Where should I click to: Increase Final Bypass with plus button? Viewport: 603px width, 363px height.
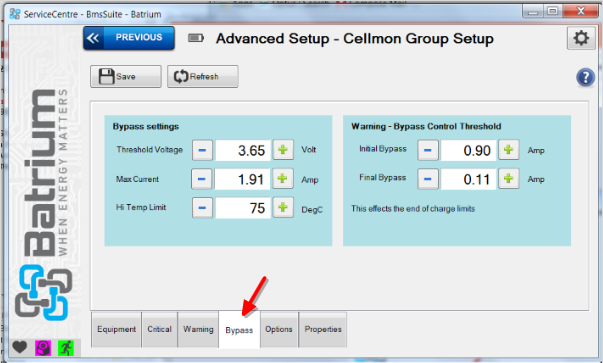click(x=509, y=178)
